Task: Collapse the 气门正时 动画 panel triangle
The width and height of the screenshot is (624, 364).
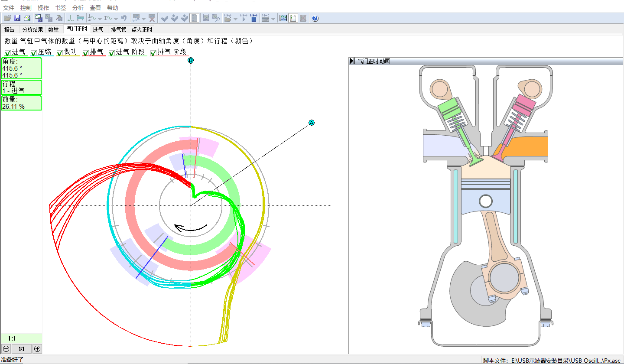Action: coord(352,61)
